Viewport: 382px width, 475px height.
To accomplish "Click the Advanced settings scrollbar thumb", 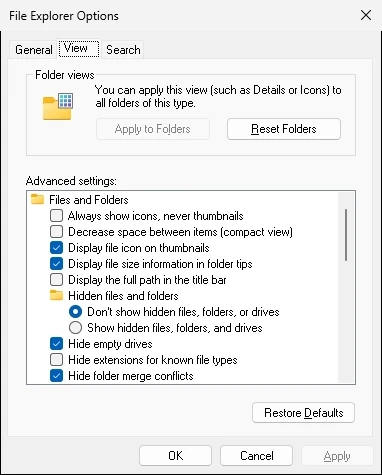I will pos(346,235).
